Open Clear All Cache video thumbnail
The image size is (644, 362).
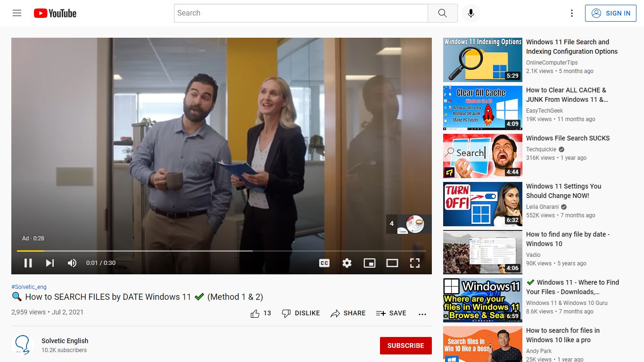tap(483, 108)
